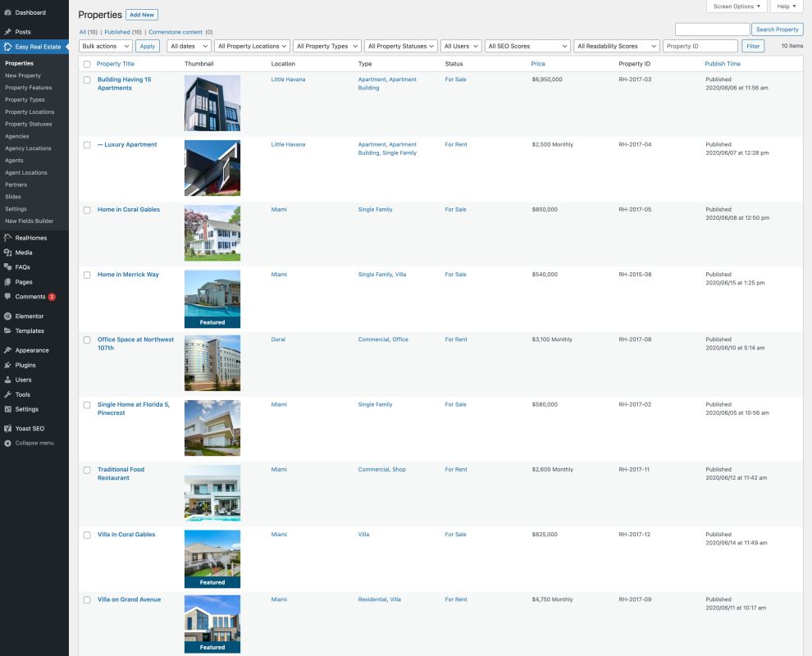Image resolution: width=812 pixels, height=656 pixels.
Task: Click the FAQs menu icon
Action: pos(7,267)
